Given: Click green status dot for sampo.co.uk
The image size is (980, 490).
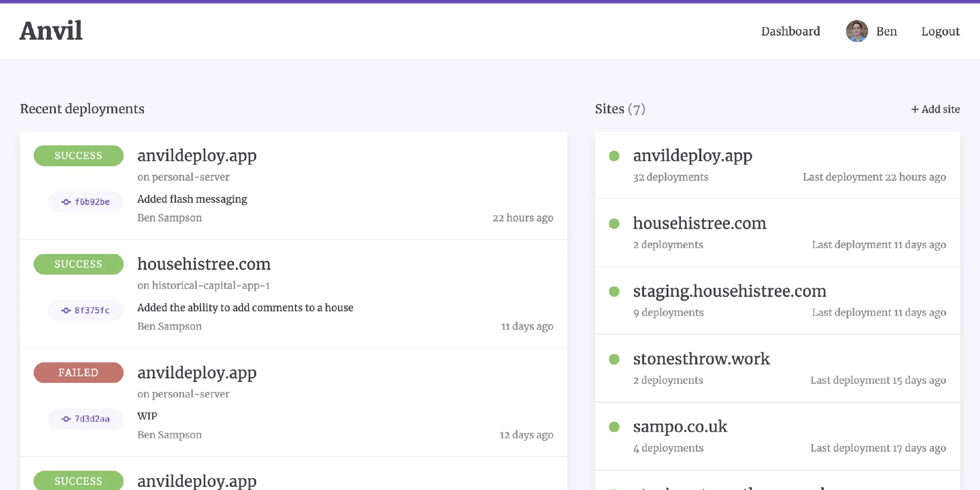Looking at the screenshot, I should point(614,427).
